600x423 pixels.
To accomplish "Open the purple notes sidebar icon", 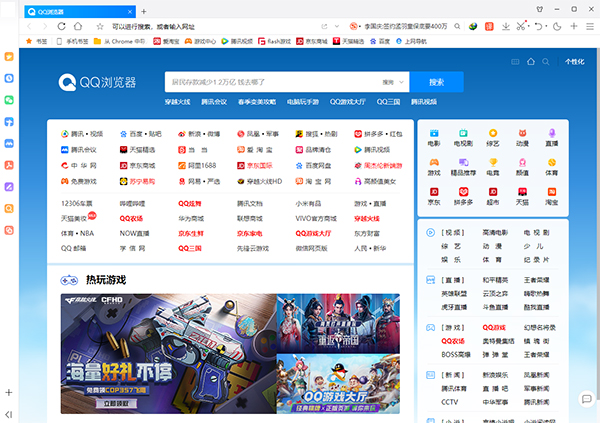I will click(9, 187).
